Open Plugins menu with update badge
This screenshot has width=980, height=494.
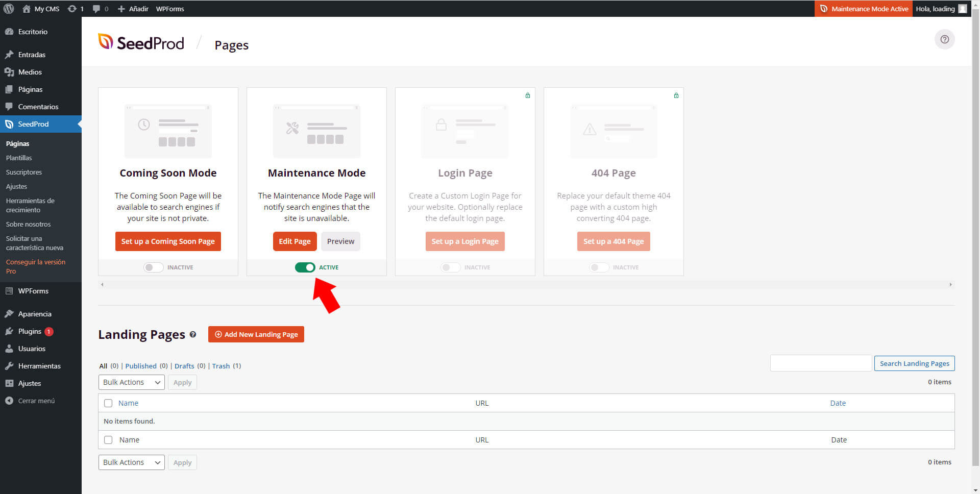click(41, 331)
